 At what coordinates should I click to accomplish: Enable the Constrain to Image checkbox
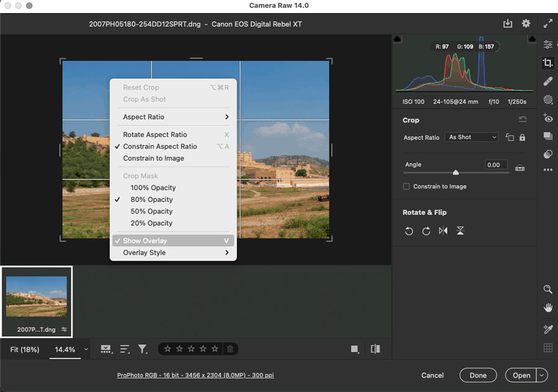(406, 186)
